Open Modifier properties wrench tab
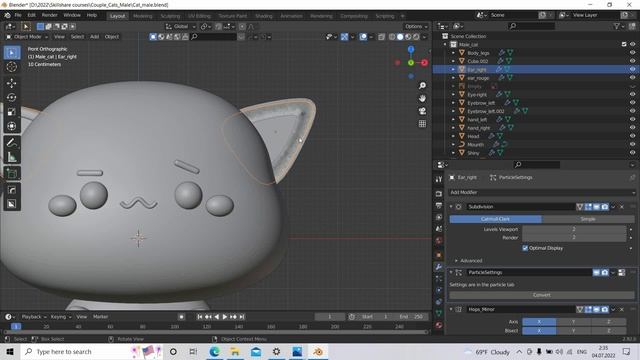This screenshot has height=360, width=640. click(439, 267)
